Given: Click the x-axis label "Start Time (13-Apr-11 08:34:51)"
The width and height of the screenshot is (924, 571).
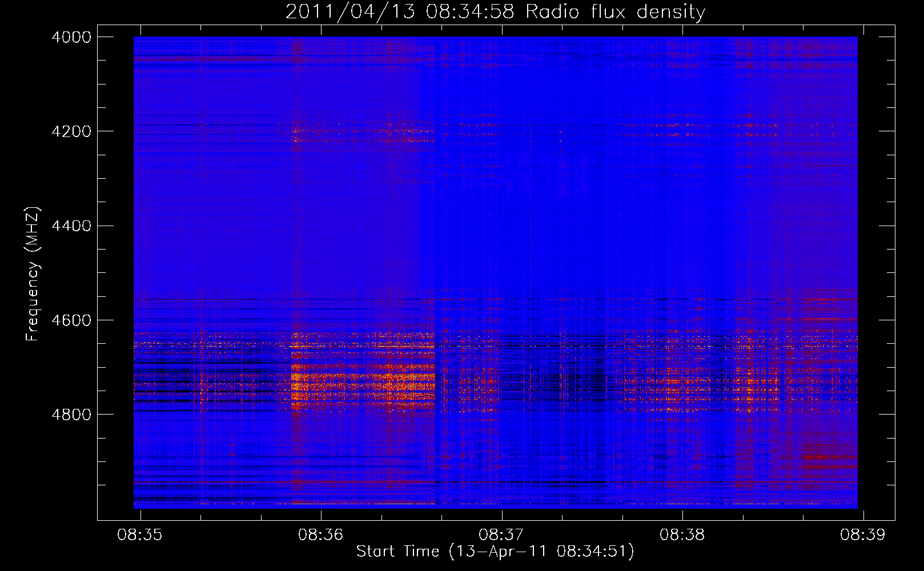Looking at the screenshot, I should pos(495,552).
